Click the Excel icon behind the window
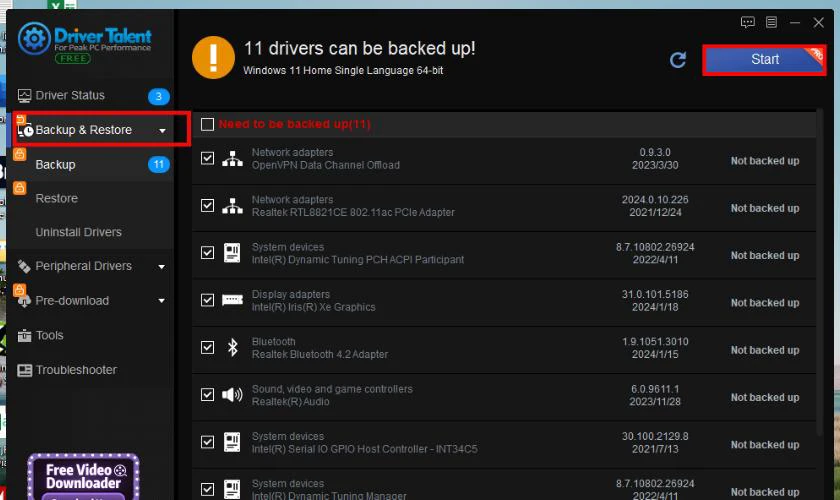 click(63, 5)
